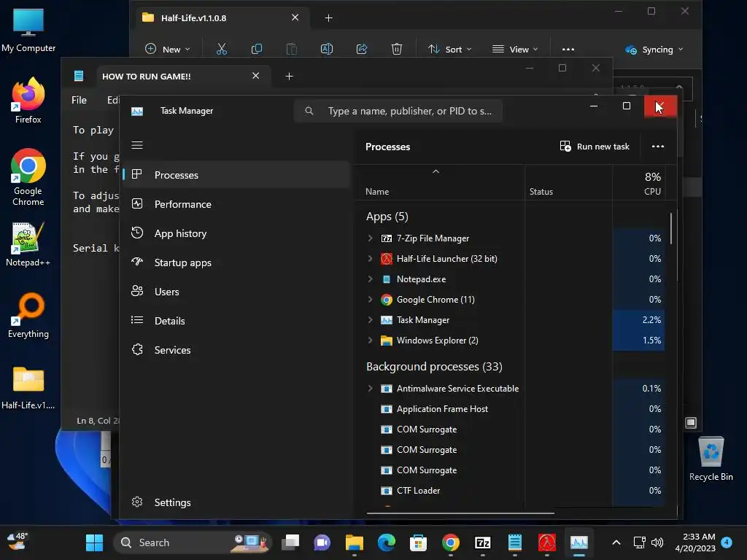Open My Computer desktop icon

point(28,30)
